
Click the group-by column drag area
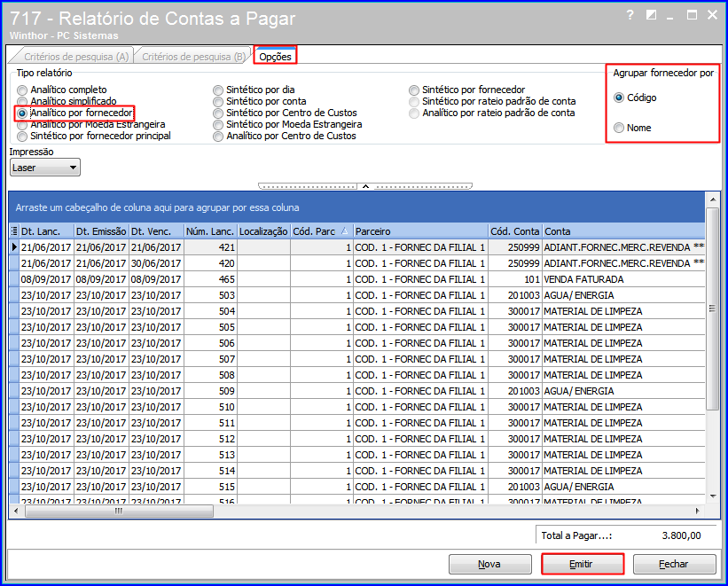(x=356, y=207)
